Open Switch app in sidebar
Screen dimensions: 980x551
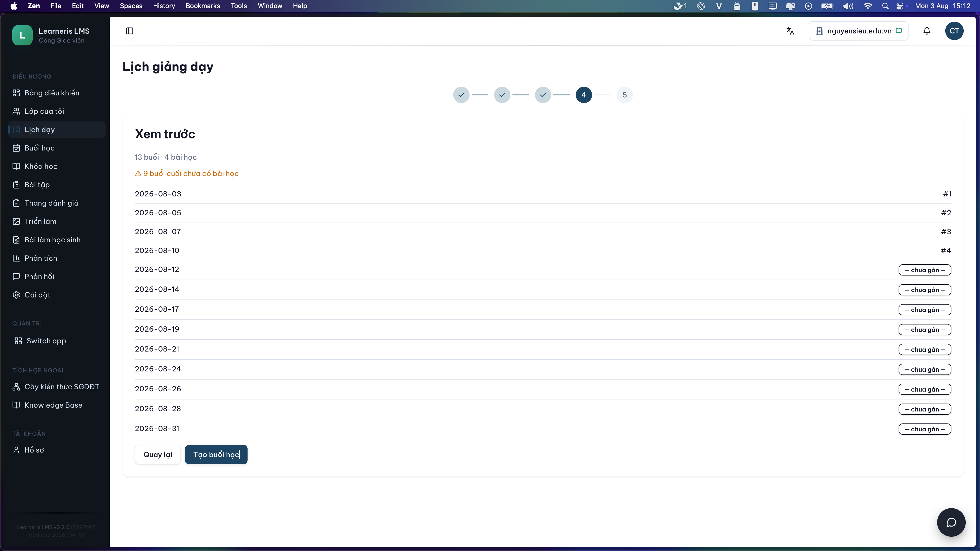point(57,341)
